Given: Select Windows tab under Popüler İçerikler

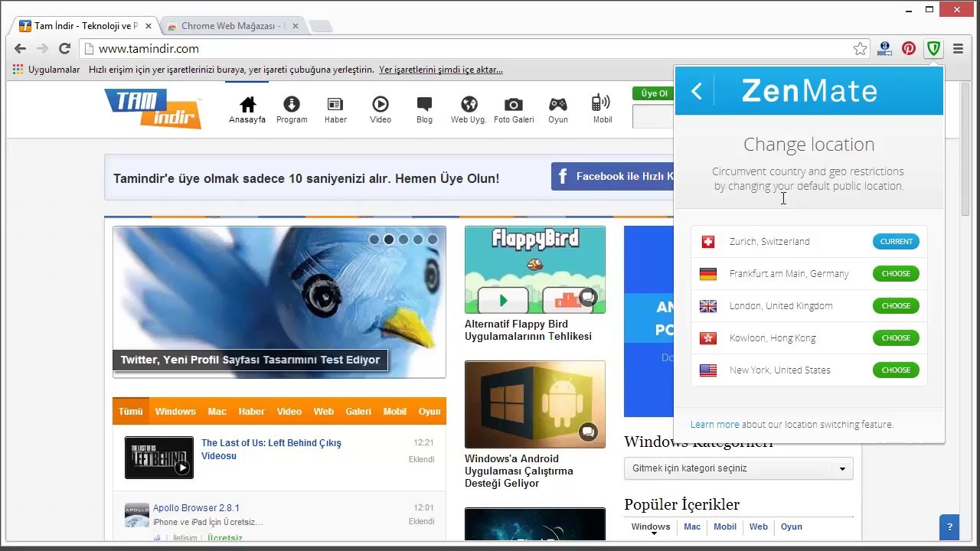Looking at the screenshot, I should tap(651, 527).
